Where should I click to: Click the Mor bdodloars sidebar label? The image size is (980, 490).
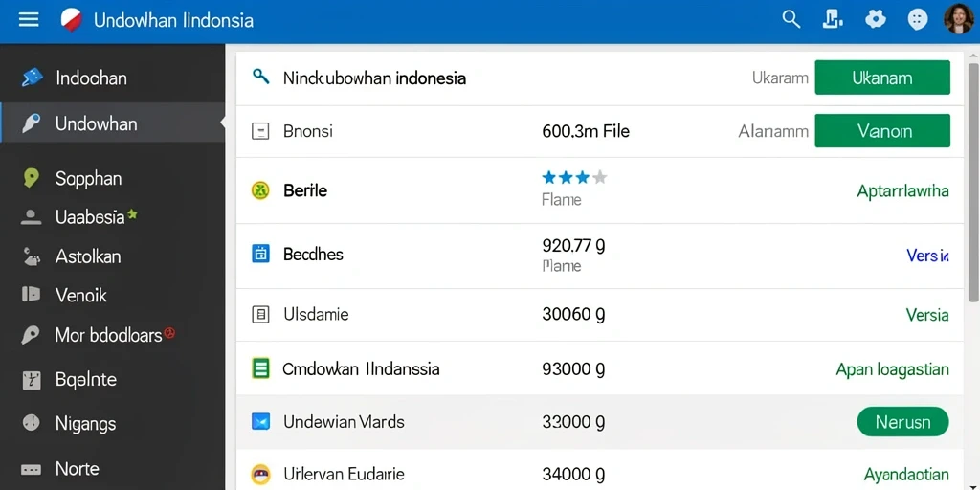pyautogui.click(x=109, y=335)
